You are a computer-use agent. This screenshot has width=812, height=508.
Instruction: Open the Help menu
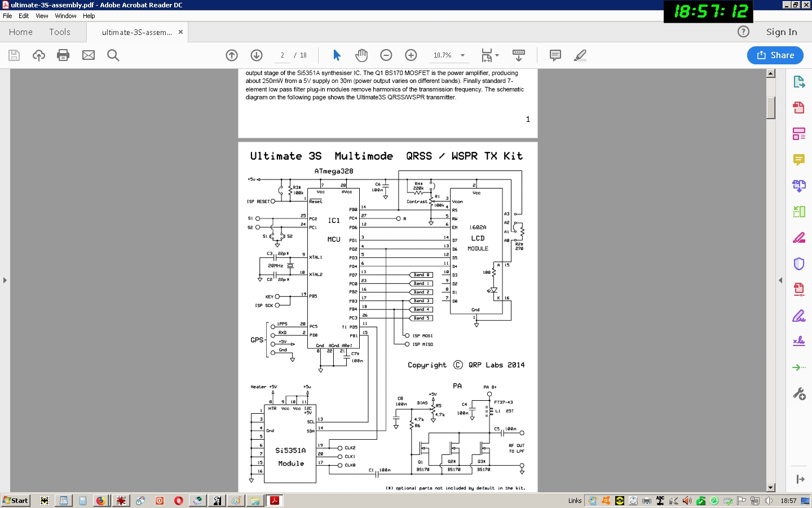coord(89,16)
